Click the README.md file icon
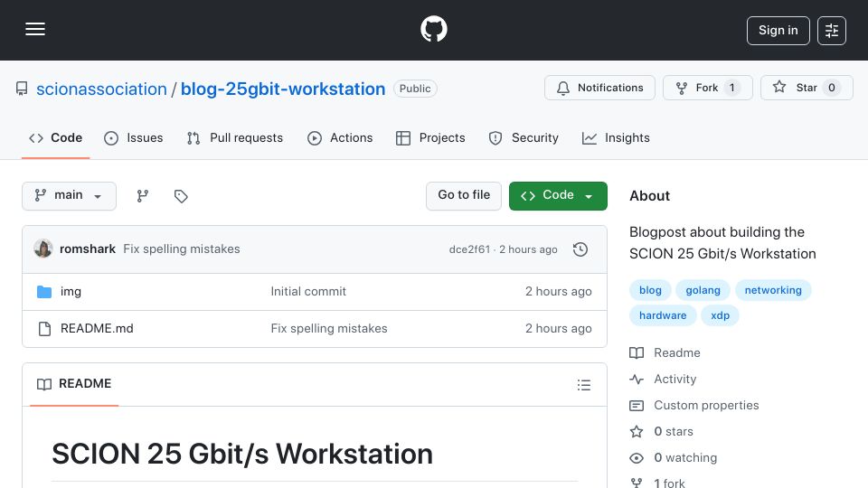Viewport: 868px width, 488px height. [x=44, y=329]
